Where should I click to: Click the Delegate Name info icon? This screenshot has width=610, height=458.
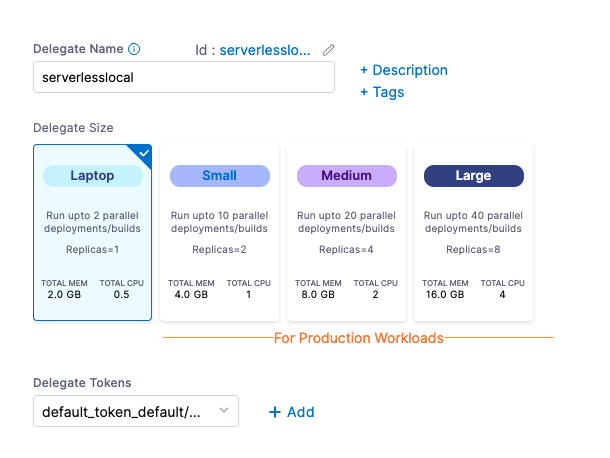[x=134, y=49]
